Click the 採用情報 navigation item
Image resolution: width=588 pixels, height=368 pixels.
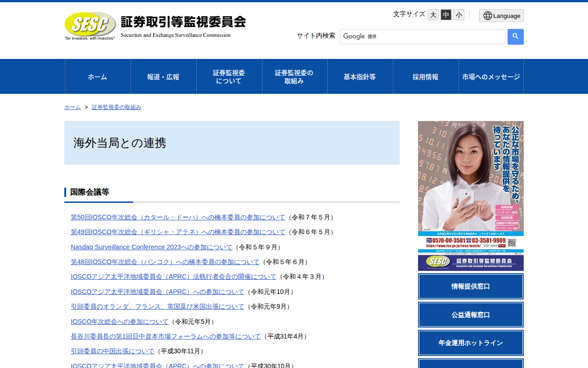(425, 76)
